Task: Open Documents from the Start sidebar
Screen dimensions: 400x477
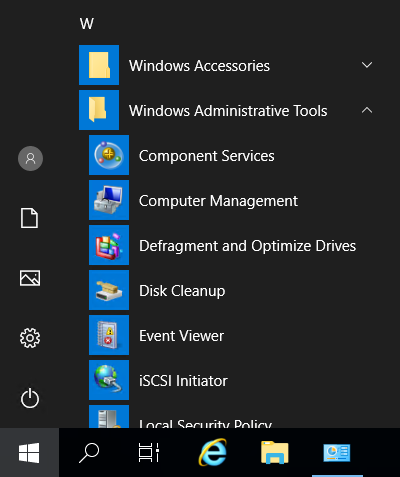Action: click(x=30, y=218)
